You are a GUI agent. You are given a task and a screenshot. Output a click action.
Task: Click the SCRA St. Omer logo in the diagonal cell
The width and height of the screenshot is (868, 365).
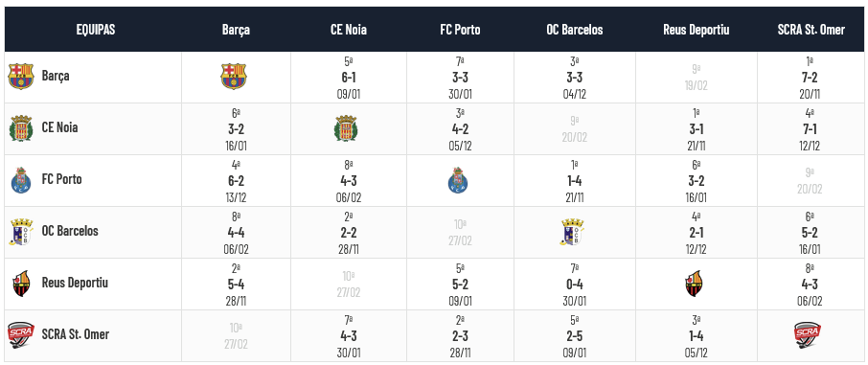pos(807,335)
